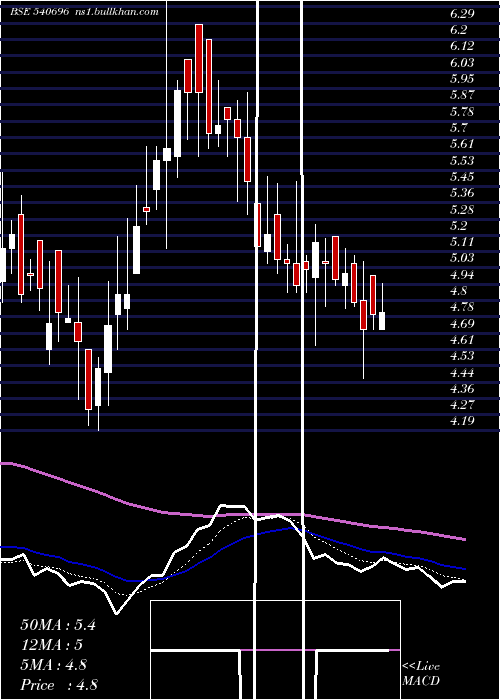Click the BSE 540696 ticker label
Screen dimensions: 500x700
(x=40, y=12)
